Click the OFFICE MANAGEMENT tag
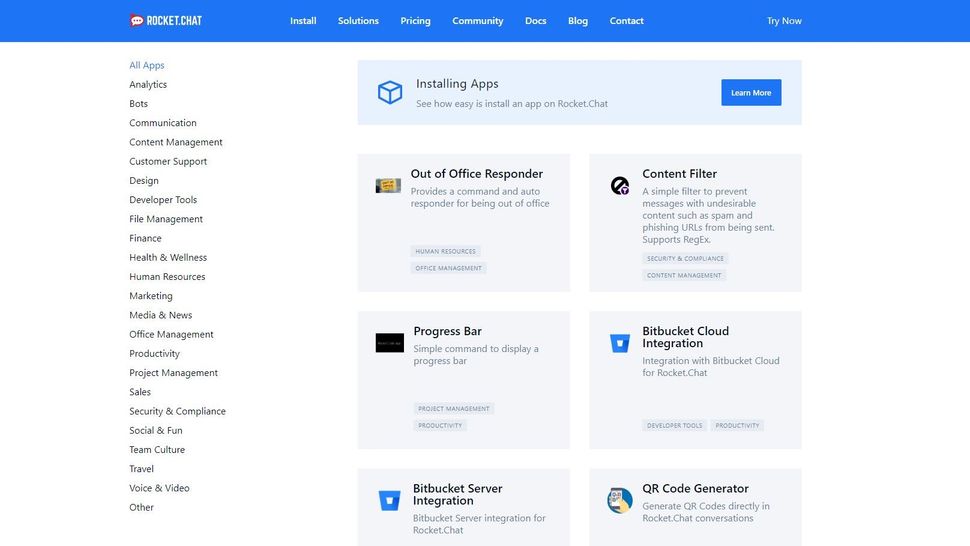970x546 pixels. pyautogui.click(x=449, y=267)
